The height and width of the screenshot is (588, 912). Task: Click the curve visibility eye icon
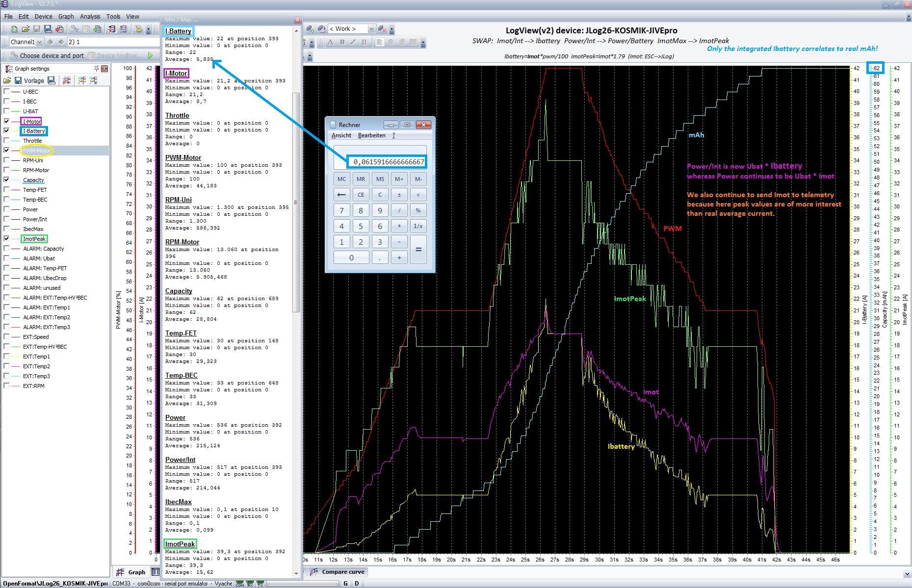pos(67,80)
